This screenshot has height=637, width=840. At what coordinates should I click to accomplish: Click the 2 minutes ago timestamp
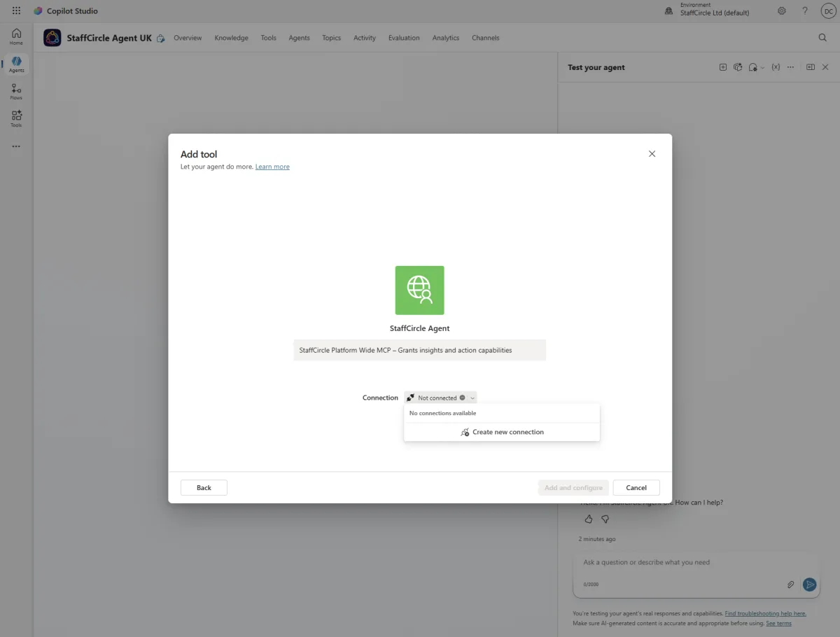[597, 539]
